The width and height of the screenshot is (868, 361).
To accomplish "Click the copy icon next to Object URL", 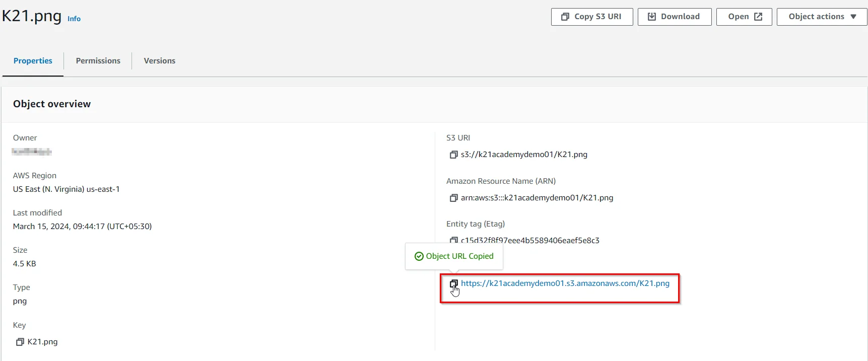I will point(453,284).
